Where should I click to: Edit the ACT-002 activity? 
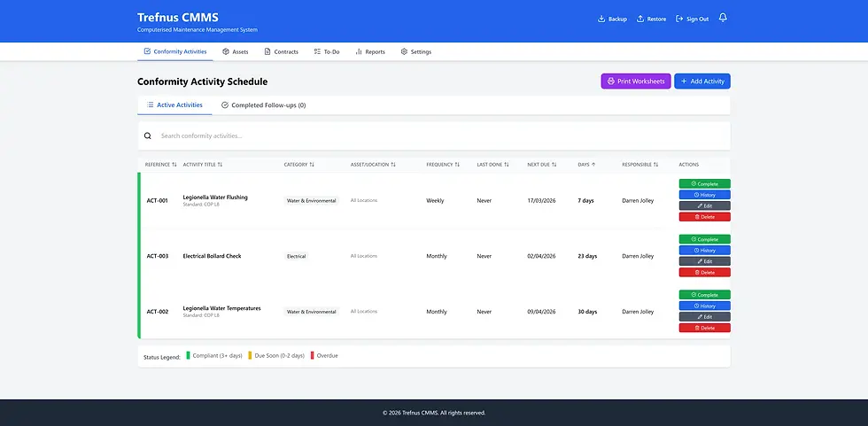(x=705, y=317)
